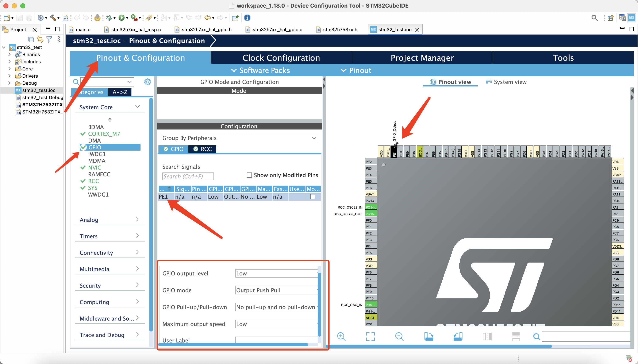The image size is (638, 364).
Task: Close the stm32_test.ioc editor tab
Action: click(417, 30)
